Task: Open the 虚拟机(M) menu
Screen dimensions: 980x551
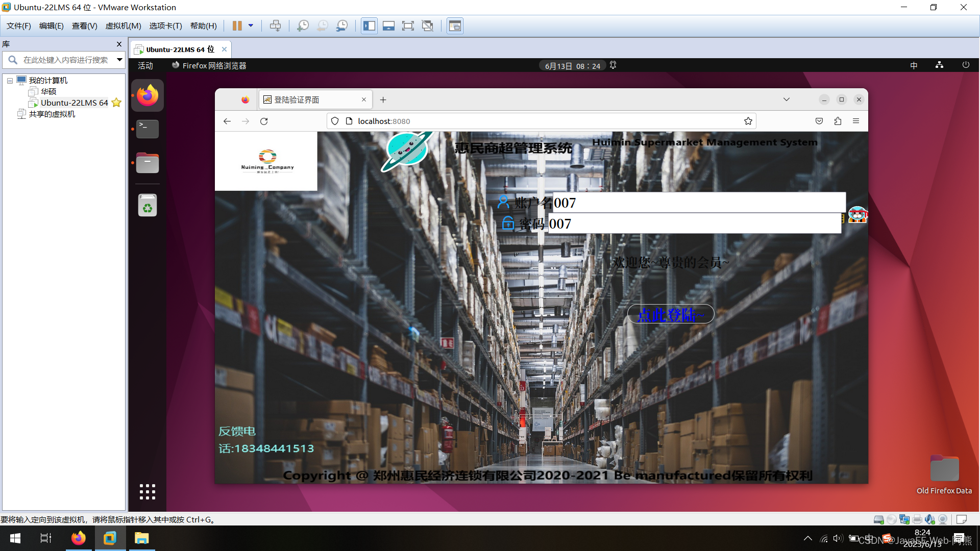Action: (x=124, y=26)
